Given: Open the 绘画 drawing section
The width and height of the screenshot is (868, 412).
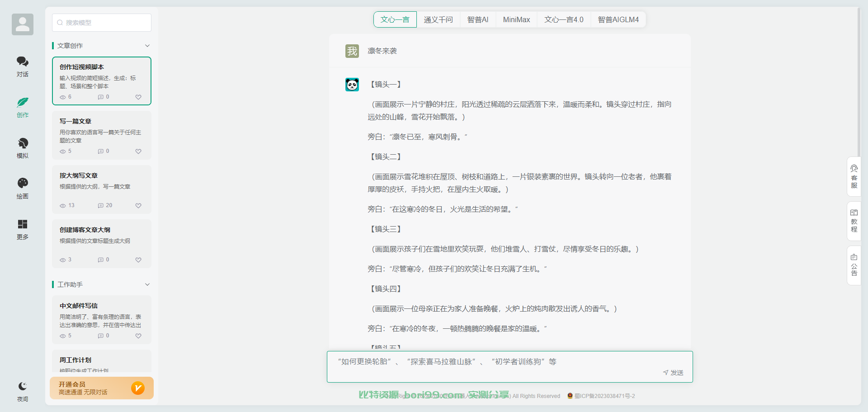Looking at the screenshot, I should click(x=23, y=189).
